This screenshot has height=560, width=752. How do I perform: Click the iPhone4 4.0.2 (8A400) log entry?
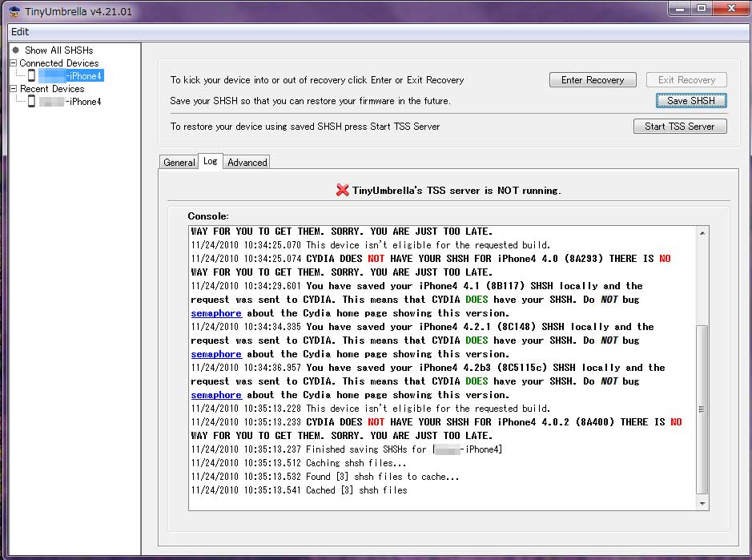(x=436, y=429)
